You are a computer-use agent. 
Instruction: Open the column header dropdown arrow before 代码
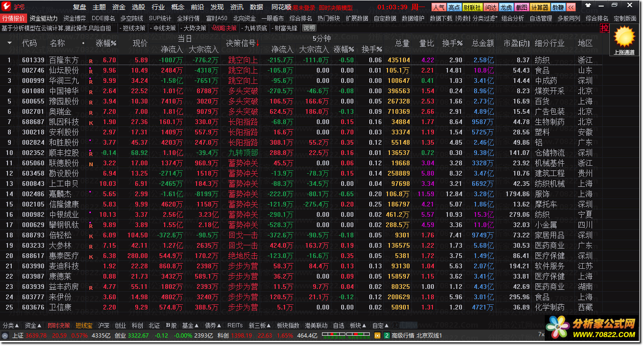[x=9, y=43]
